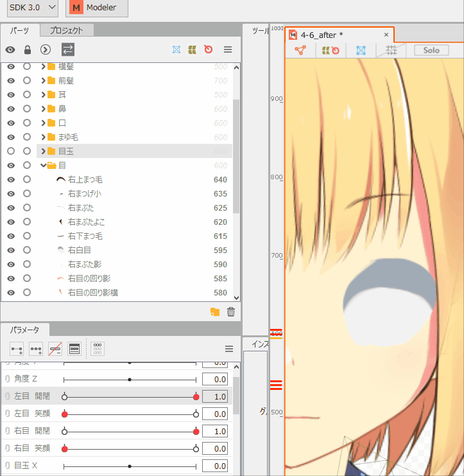The width and height of the screenshot is (464, 476).
Task: Expand the まゆ毛 folder
Action: coord(43,137)
